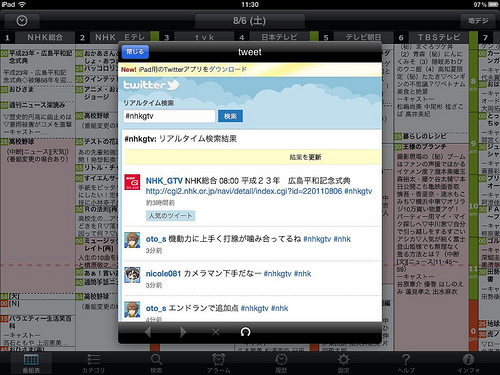Viewport: 500px width, 375px height.
Task: Reload page with circular arrow icon
Action: pos(245,332)
